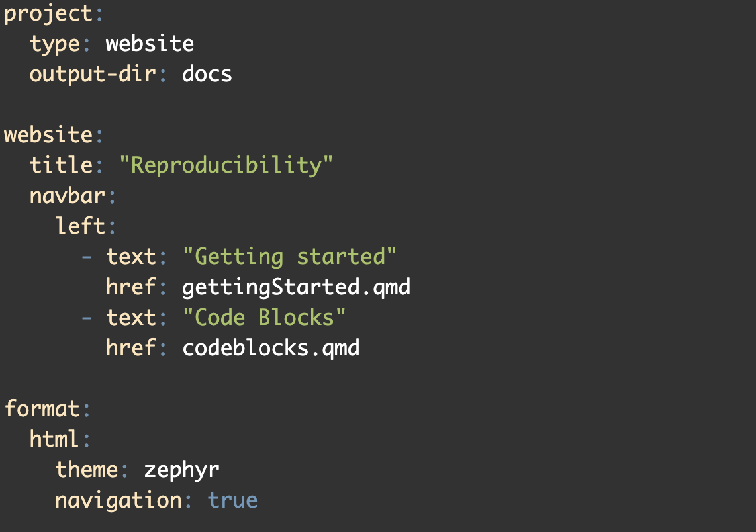
Task: Click the 'title' key
Action: [61, 165]
